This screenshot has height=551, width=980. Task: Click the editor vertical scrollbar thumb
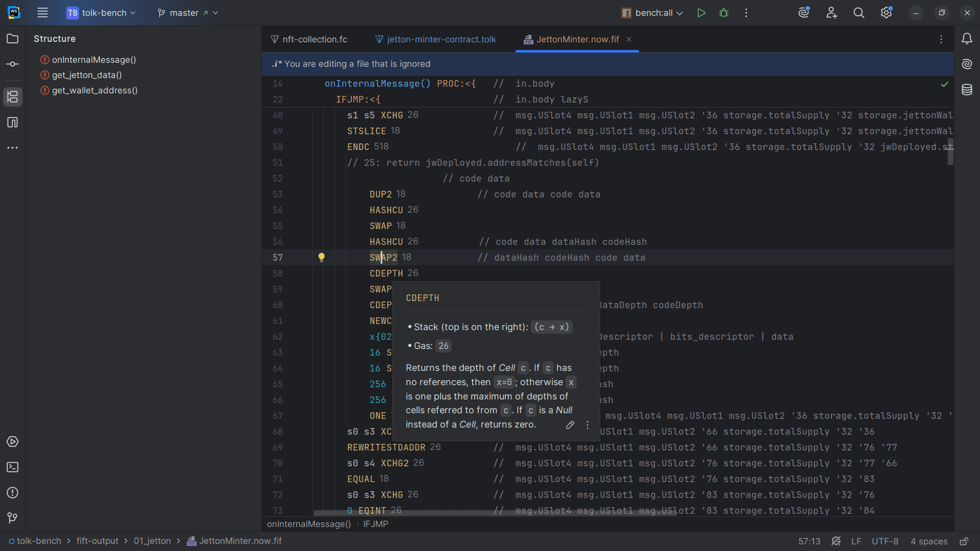(x=950, y=152)
